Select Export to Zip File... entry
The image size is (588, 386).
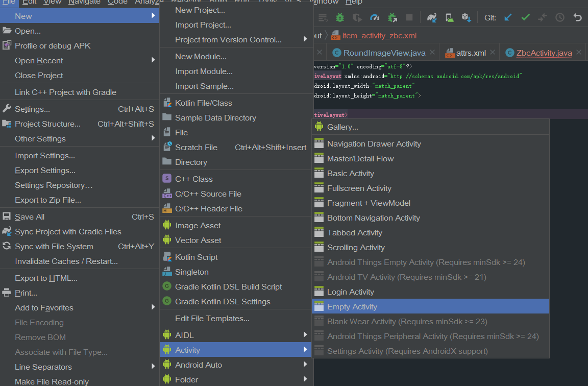tap(80, 200)
